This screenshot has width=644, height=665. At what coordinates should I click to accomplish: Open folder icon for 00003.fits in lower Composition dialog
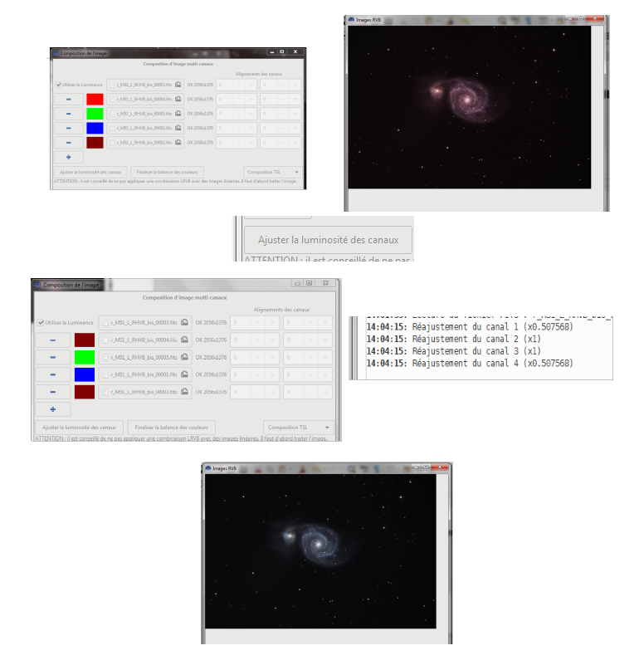point(185,322)
